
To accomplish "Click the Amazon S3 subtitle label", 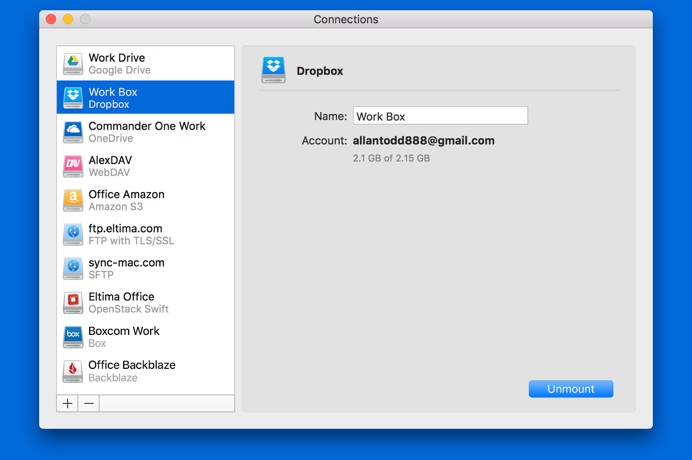I will [x=116, y=206].
